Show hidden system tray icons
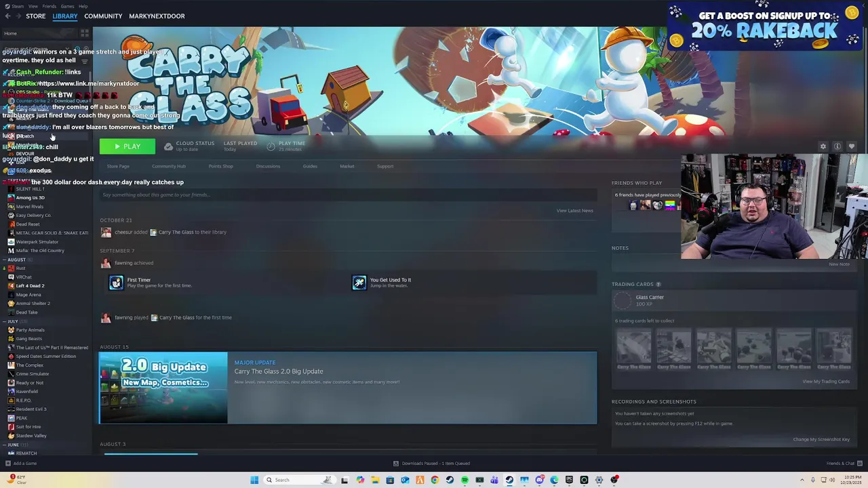Viewport: 868px width, 488px height. coord(802,480)
